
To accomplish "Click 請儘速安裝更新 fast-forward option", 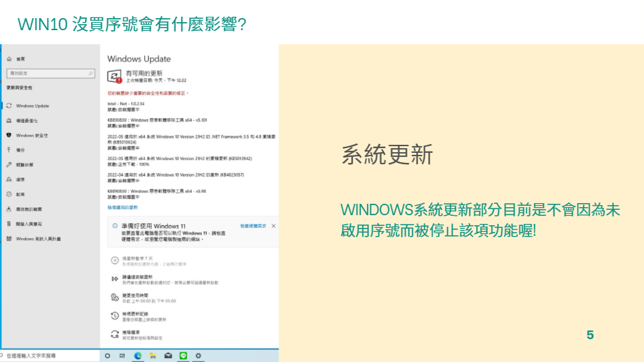I will point(164,280).
